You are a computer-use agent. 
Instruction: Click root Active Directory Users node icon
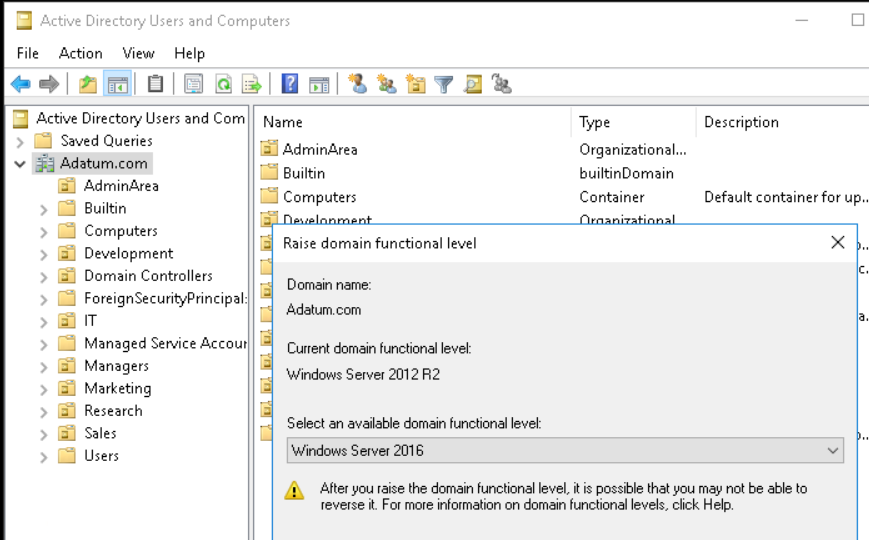pos(21,119)
